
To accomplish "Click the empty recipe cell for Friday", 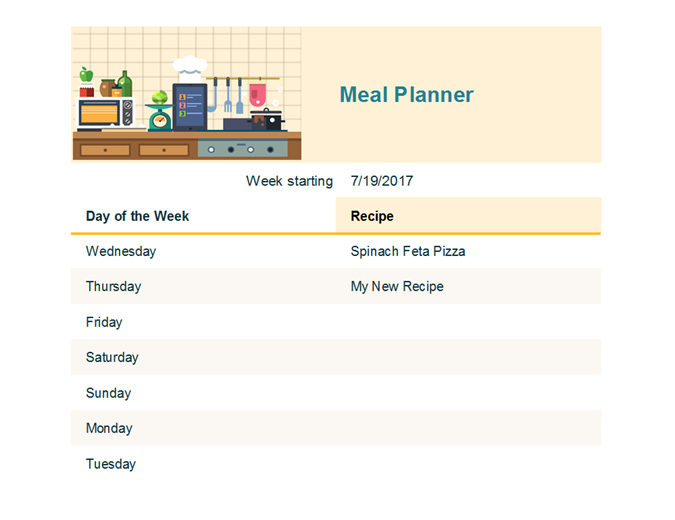I will pyautogui.click(x=468, y=322).
